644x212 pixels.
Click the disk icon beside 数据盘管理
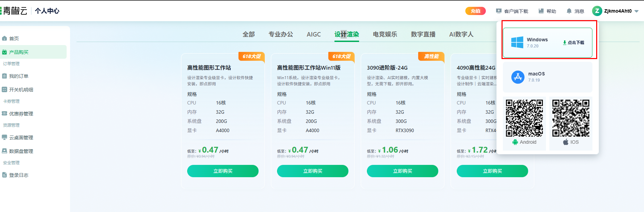click(x=4, y=151)
